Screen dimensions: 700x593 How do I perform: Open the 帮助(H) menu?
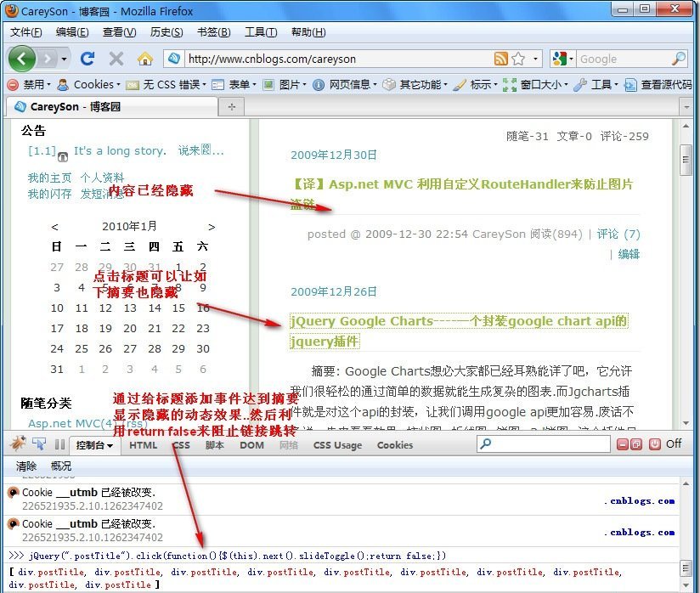pos(308,32)
